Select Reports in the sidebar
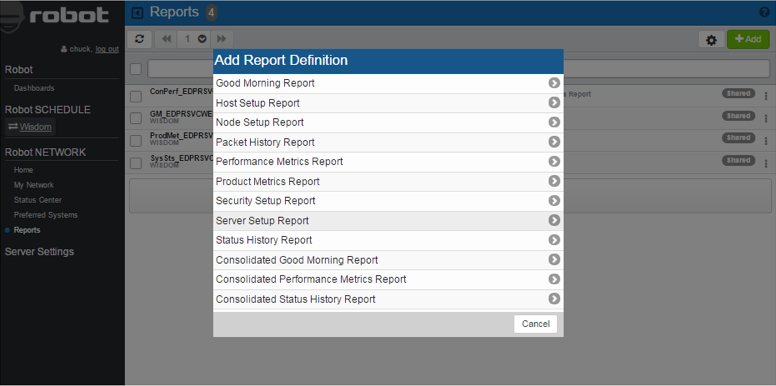 27,230
